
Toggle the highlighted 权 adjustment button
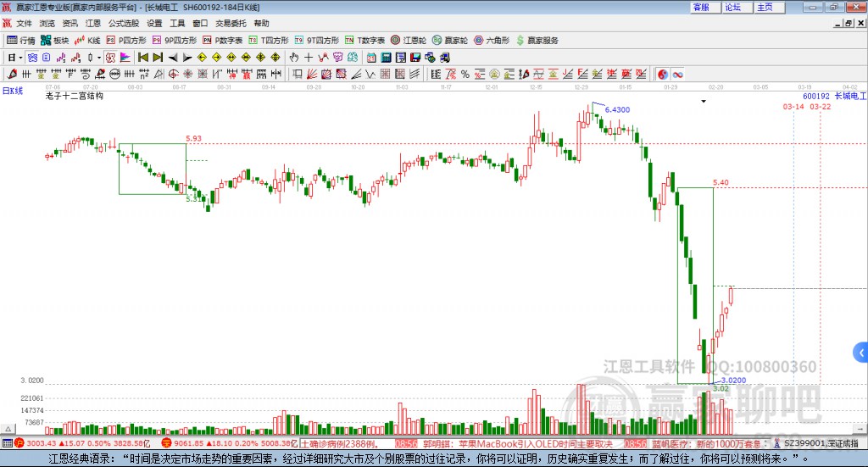(x=111, y=58)
